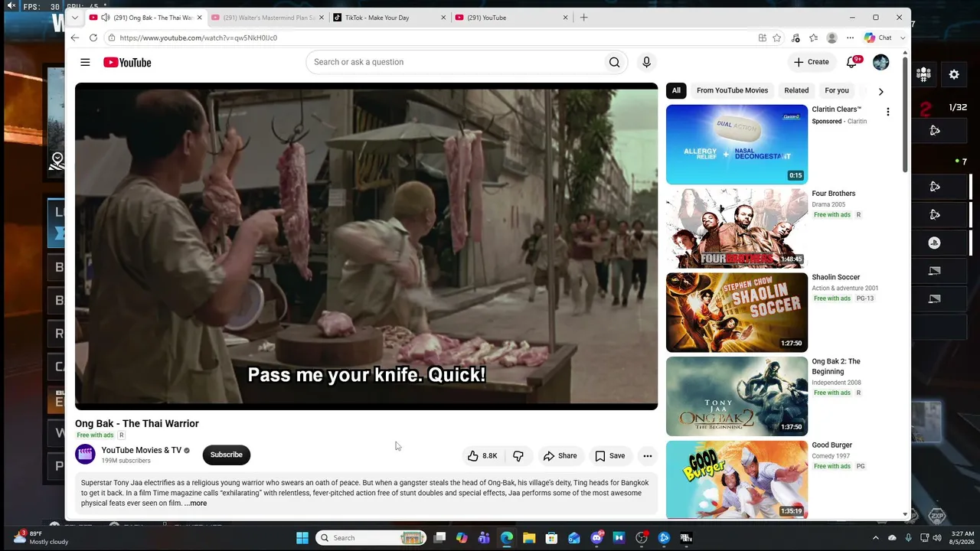Viewport: 980px width, 551px height.
Task: Open the YouTube account avatar menu
Action: [x=880, y=62]
